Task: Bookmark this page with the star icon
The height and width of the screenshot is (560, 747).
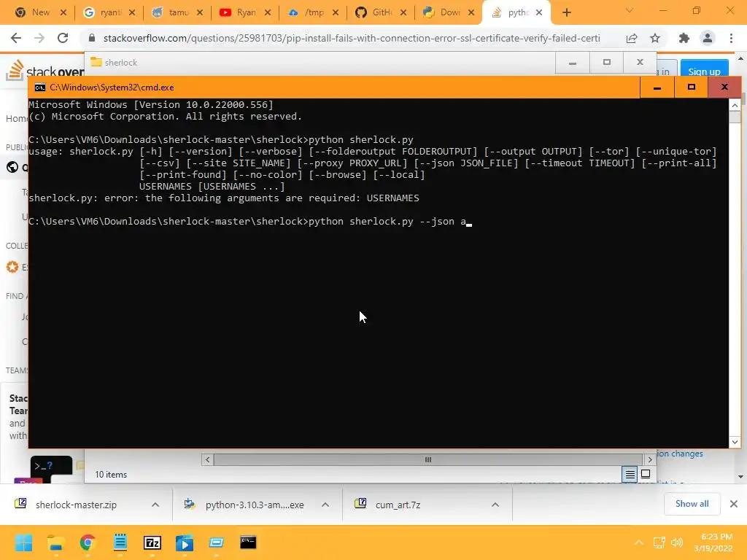Action: (655, 38)
